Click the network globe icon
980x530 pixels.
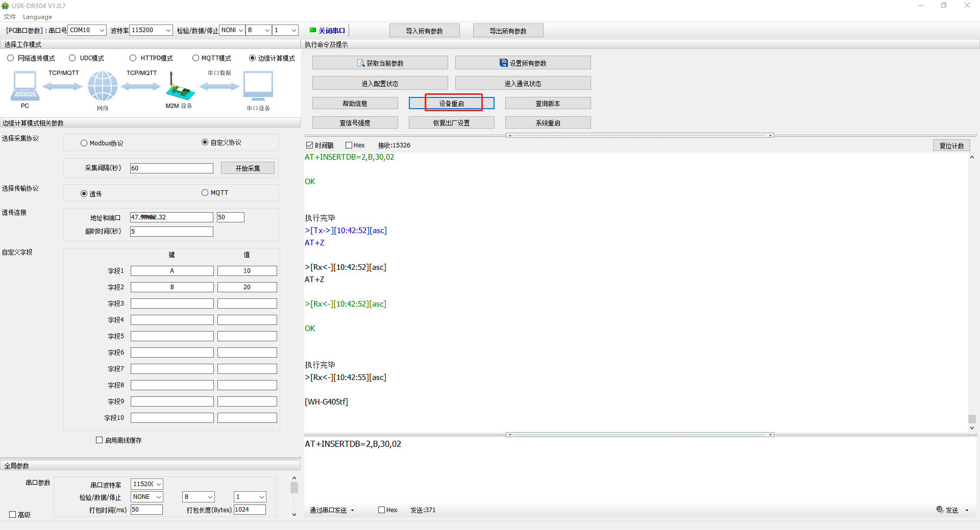(x=103, y=86)
